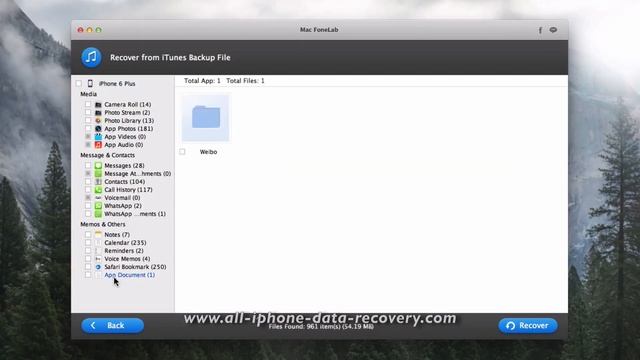
Task: Click the Photo Library icon
Action: tap(98, 120)
